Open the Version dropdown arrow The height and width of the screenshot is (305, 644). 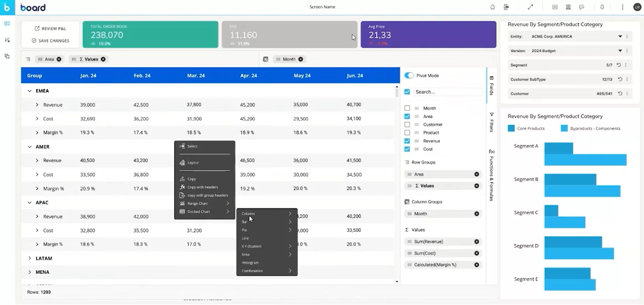(620, 51)
